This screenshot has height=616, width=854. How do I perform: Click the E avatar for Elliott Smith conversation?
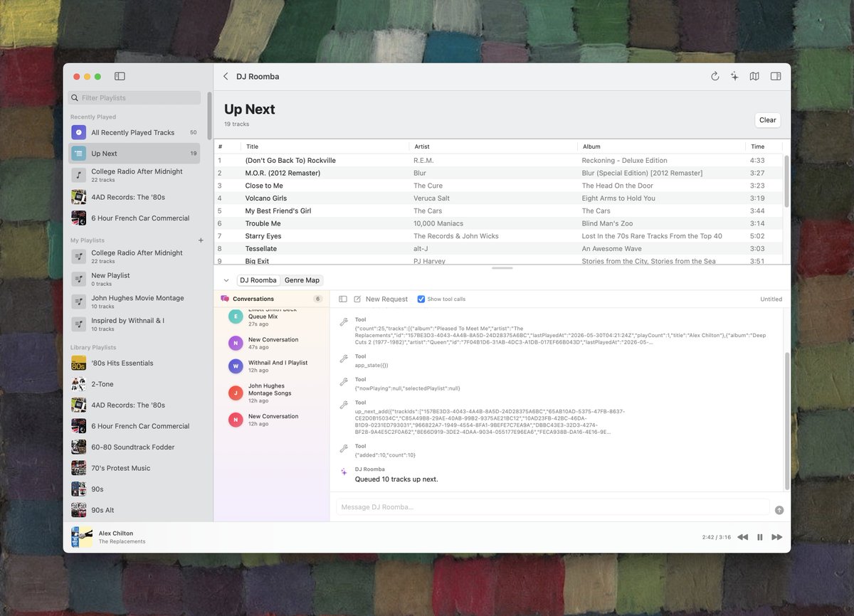(236, 317)
